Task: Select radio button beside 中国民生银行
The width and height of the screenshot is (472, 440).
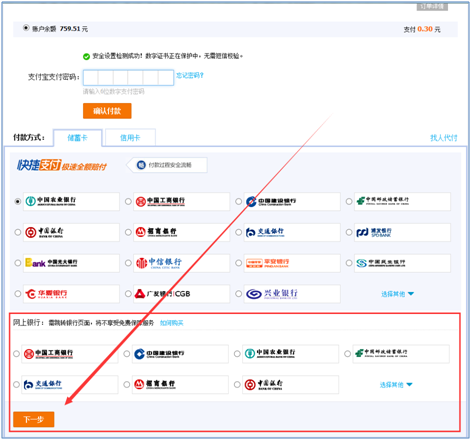Action: click(x=349, y=263)
